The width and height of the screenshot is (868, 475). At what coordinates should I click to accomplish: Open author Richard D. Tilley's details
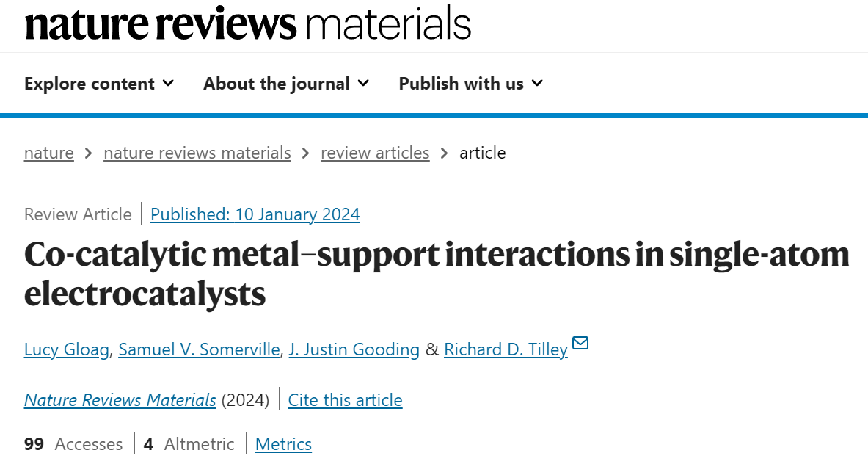point(506,349)
